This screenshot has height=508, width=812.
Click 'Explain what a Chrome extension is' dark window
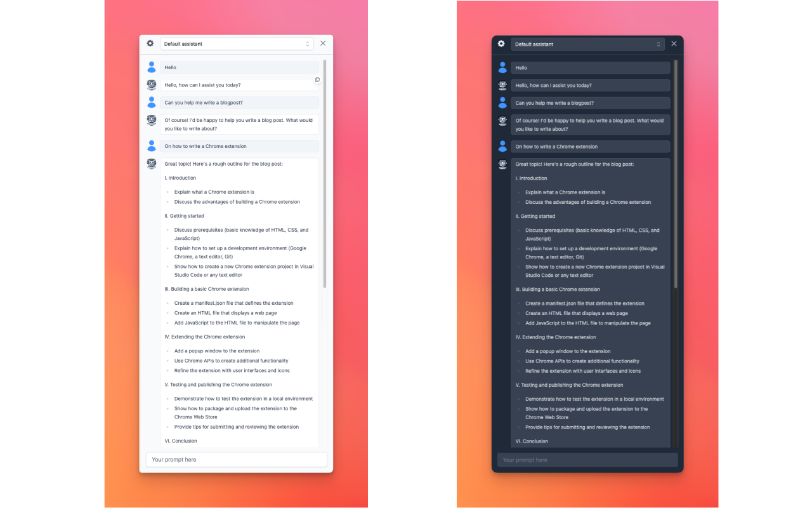pyautogui.click(x=565, y=192)
